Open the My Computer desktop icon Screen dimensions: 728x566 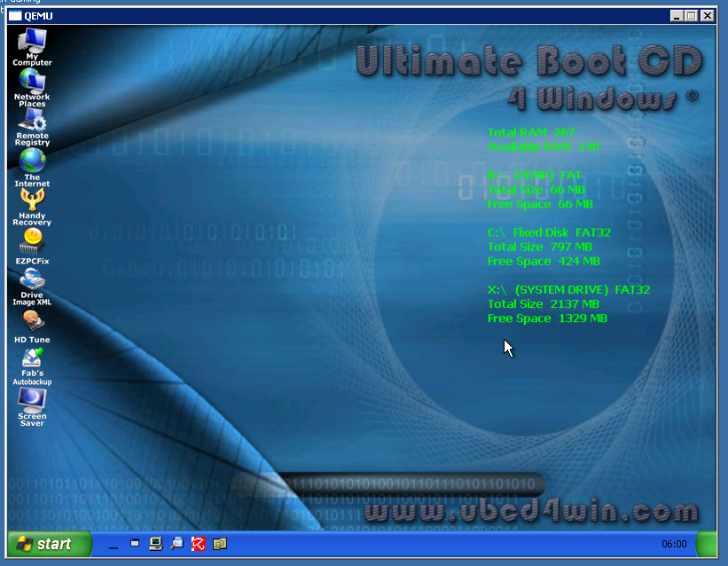pyautogui.click(x=32, y=47)
